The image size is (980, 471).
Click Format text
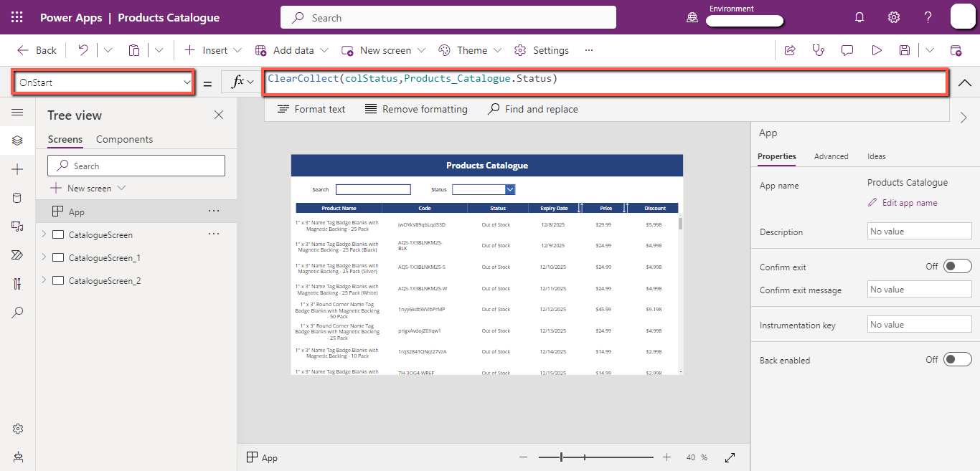pyautogui.click(x=311, y=109)
